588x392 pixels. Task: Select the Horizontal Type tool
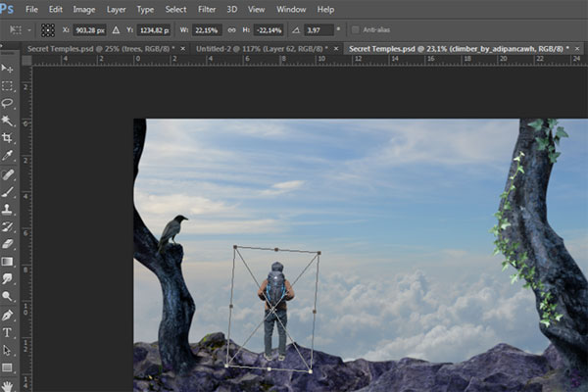coord(8,332)
